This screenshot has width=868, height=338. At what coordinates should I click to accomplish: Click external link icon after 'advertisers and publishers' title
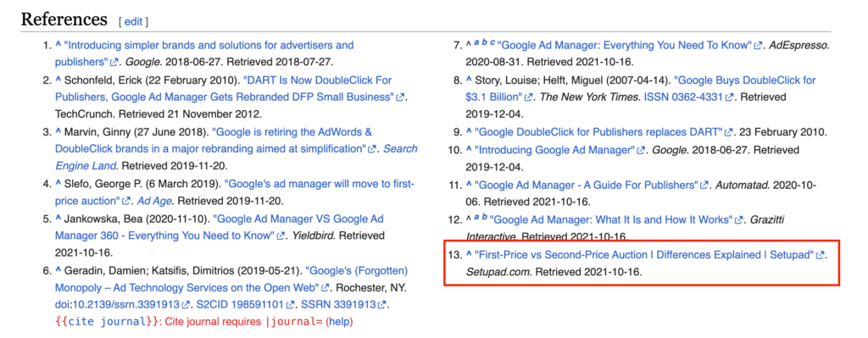114,63
